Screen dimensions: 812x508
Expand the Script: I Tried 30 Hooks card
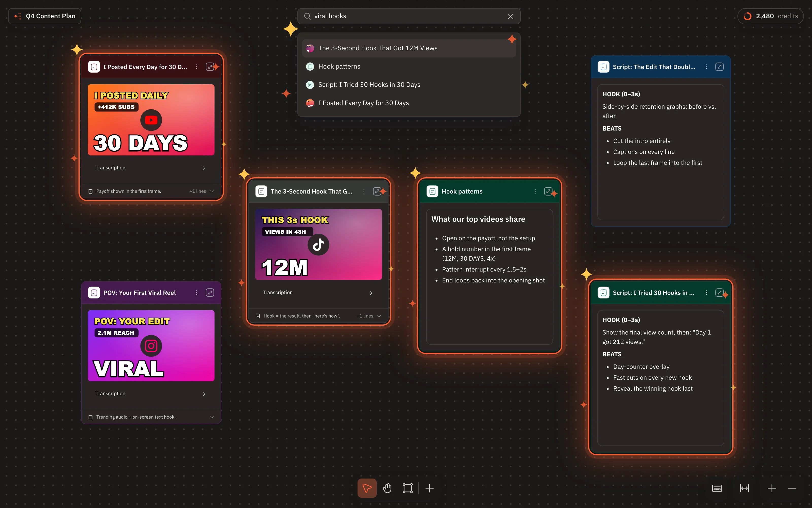click(719, 293)
